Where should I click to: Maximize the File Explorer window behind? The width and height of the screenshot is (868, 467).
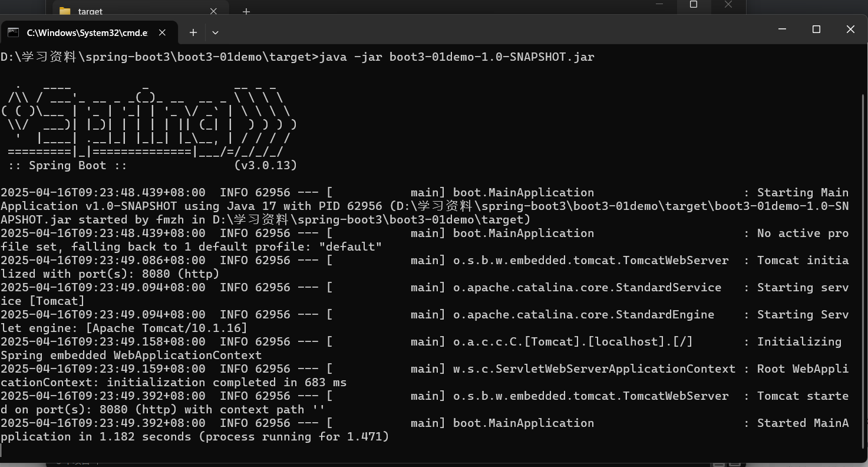click(694, 5)
